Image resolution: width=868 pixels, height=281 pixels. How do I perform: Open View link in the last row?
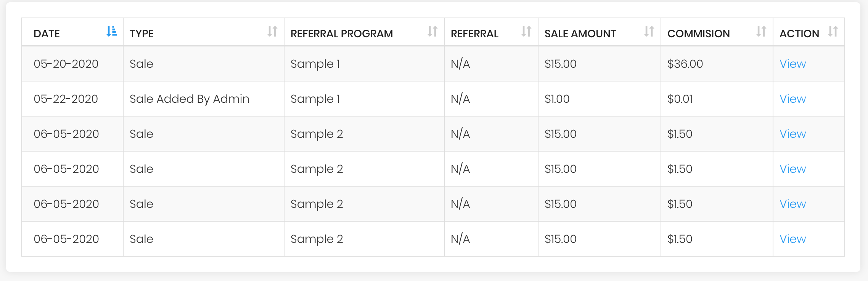coord(792,239)
